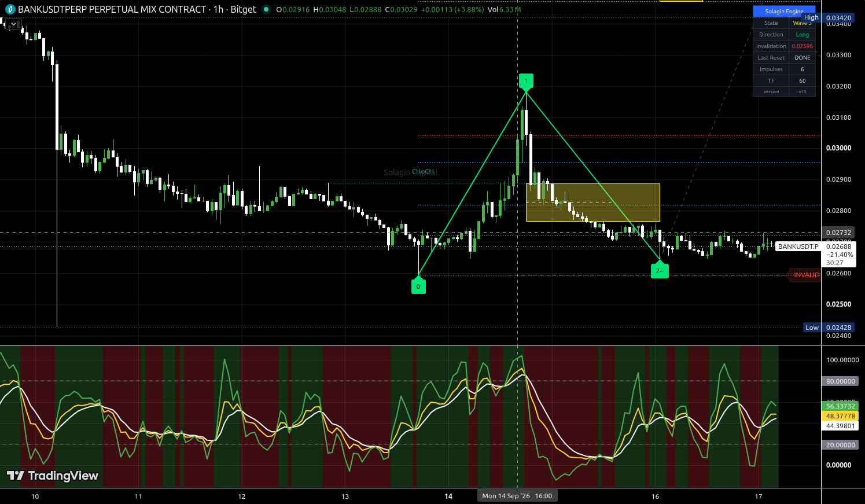Viewport: 865px width, 504px height.
Task: Click the Long direction value
Action: pyautogui.click(x=803, y=35)
